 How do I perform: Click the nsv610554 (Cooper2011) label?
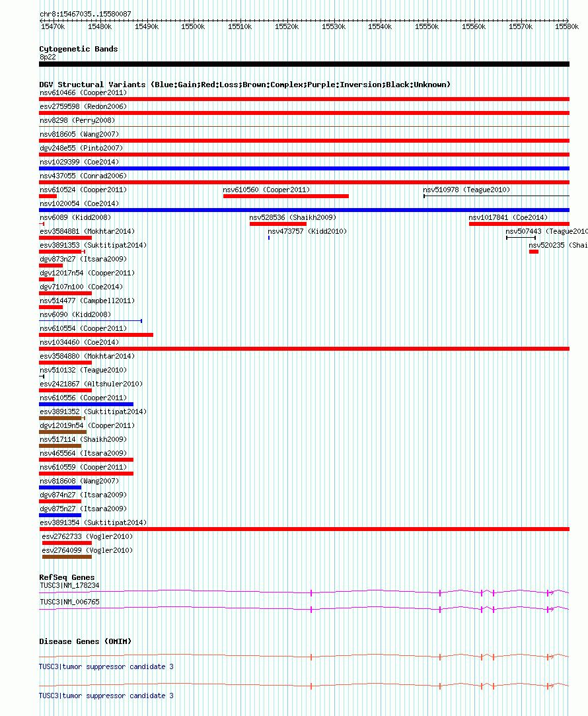(83, 328)
